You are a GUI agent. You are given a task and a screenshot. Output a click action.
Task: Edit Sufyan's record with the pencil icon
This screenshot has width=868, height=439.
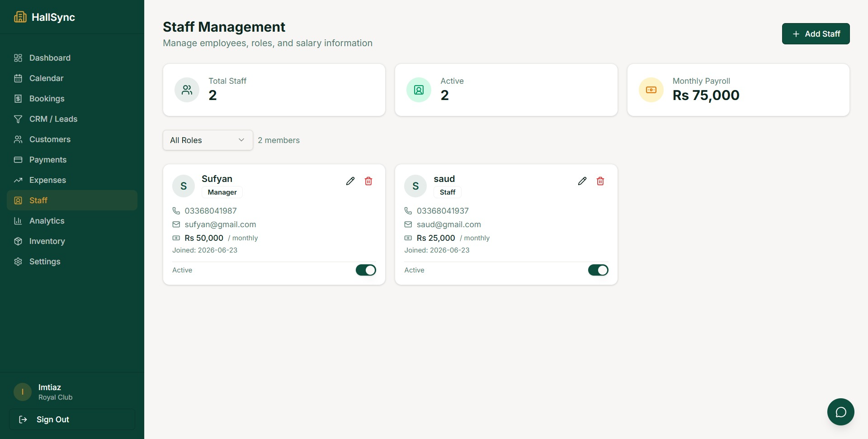(350, 181)
